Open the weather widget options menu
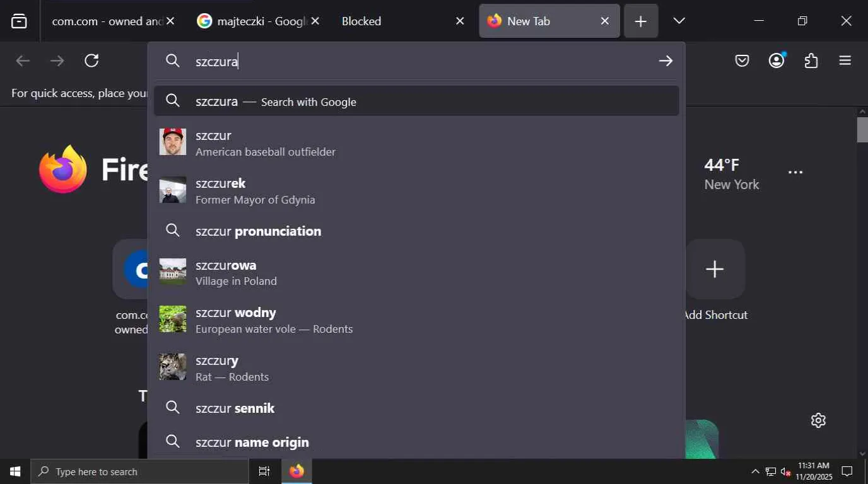This screenshot has width=868, height=484. pyautogui.click(x=795, y=172)
